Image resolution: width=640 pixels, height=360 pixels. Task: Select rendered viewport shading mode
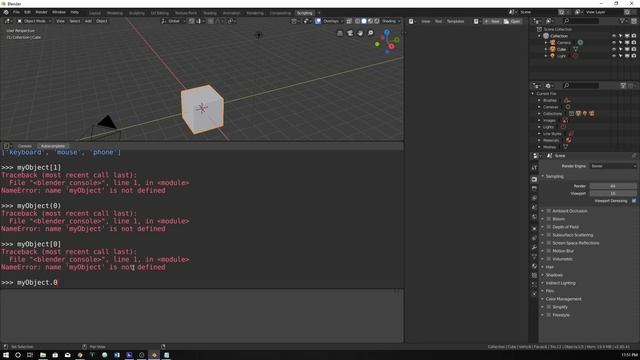pos(377,21)
